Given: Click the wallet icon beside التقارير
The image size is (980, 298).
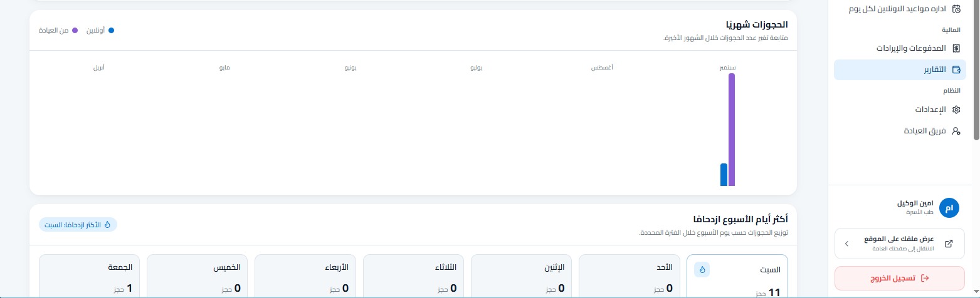Looking at the screenshot, I should [x=956, y=69].
